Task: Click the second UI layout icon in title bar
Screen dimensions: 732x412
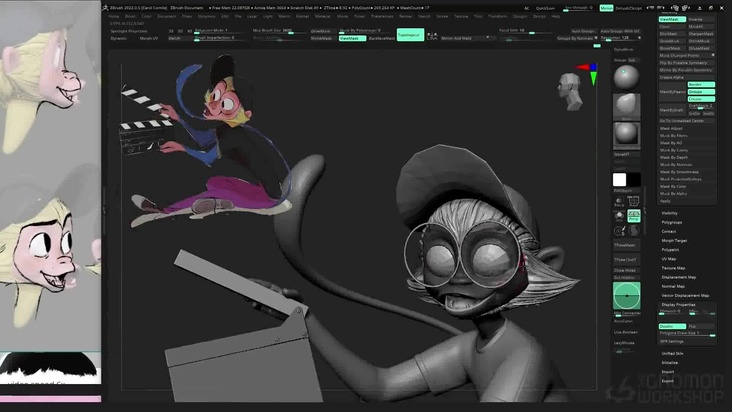Action: tap(686, 8)
